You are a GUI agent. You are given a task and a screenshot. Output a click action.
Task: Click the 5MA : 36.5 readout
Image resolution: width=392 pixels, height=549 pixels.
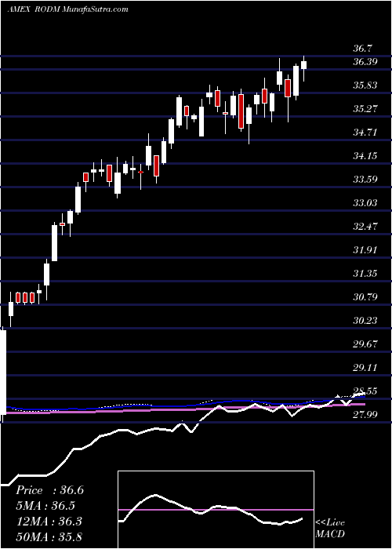[45, 506]
